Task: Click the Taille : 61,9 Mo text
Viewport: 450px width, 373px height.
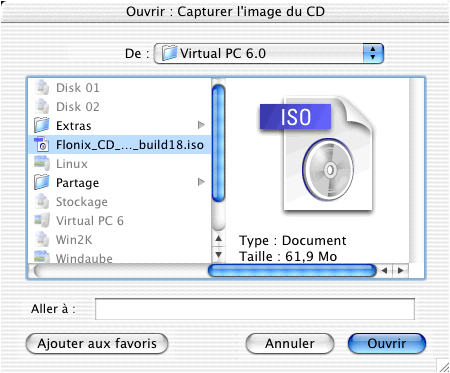Action: 288,256
